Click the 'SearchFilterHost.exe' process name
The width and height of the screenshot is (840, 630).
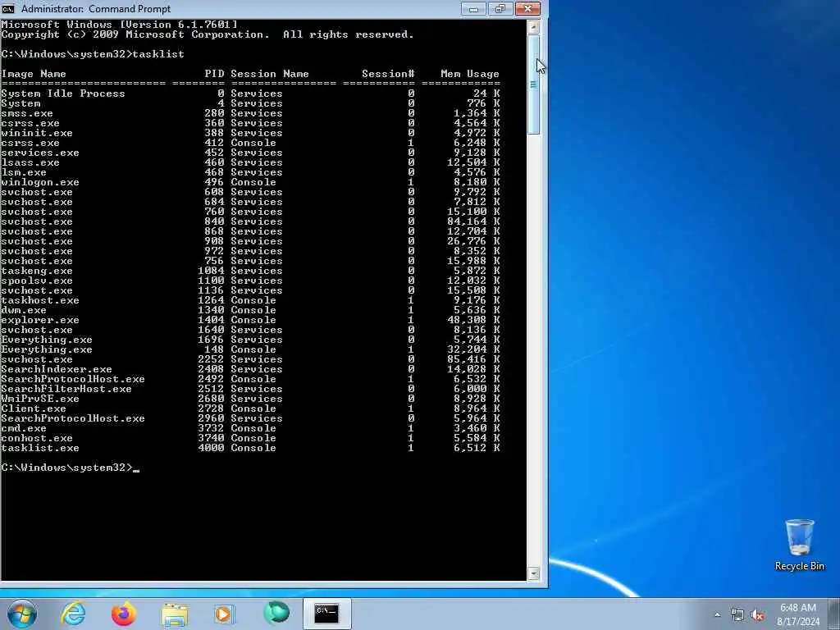pyautogui.click(x=66, y=389)
